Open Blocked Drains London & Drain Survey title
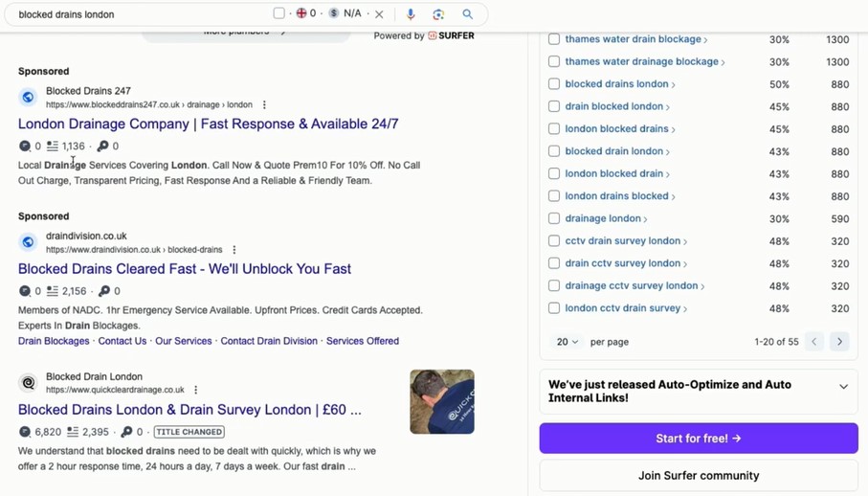 pyautogui.click(x=189, y=410)
